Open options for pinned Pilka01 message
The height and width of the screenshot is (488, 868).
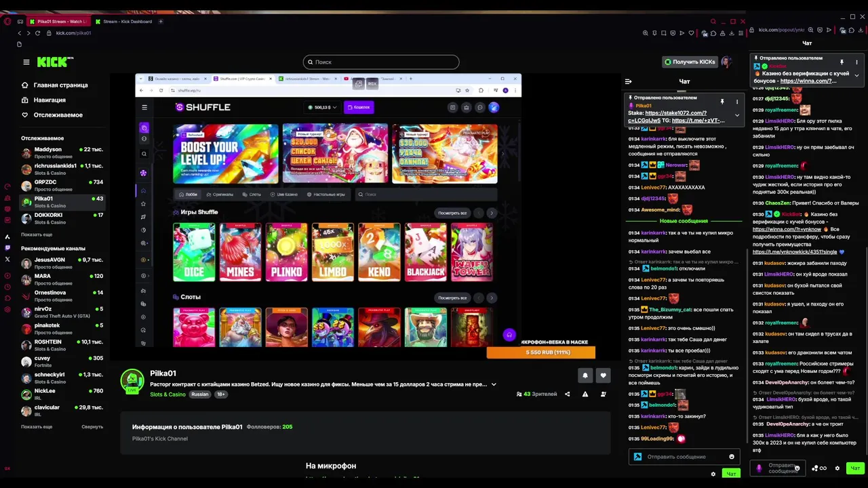737,102
